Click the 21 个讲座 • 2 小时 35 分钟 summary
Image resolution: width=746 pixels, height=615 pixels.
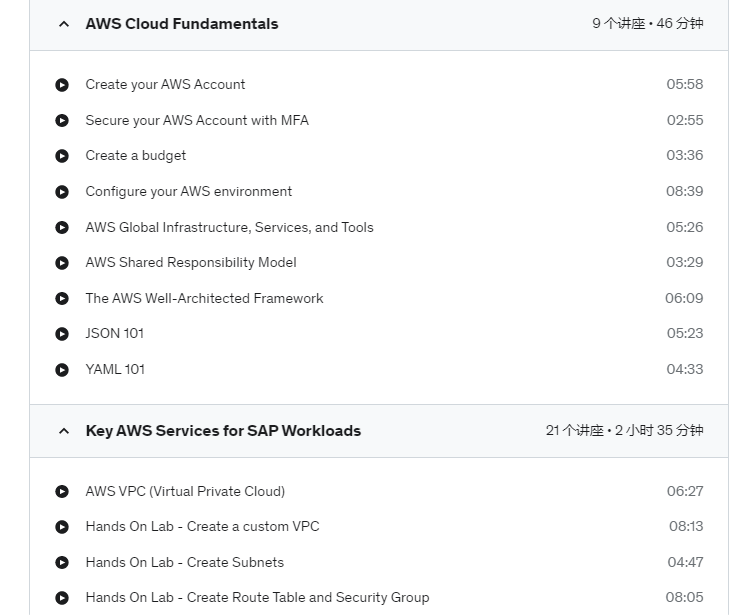pyautogui.click(x=624, y=430)
